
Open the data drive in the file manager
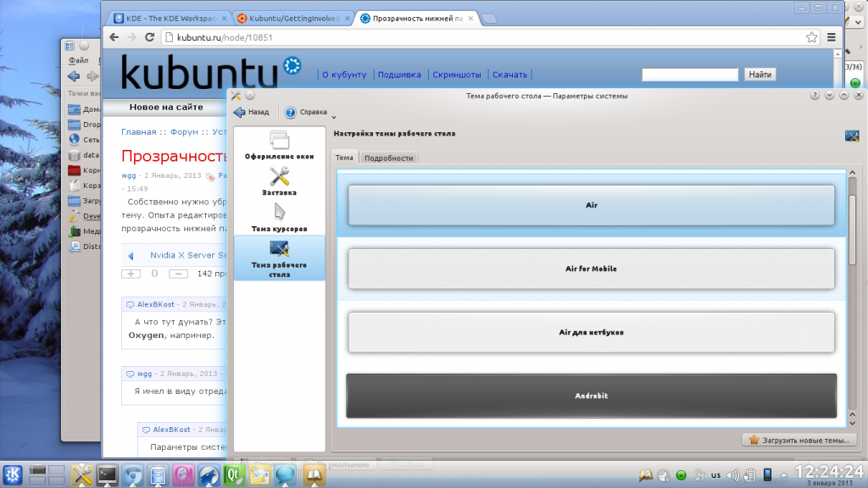point(84,155)
